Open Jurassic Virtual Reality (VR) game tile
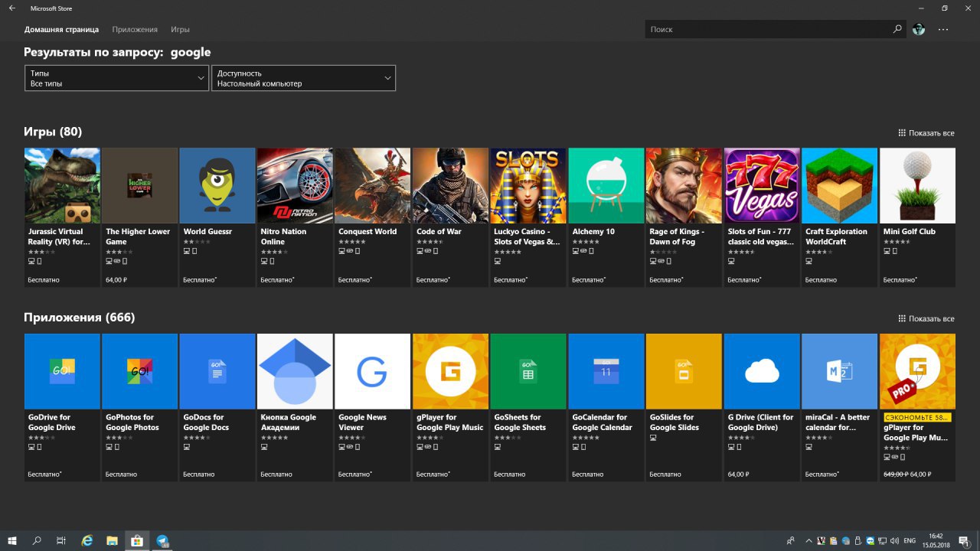The height and width of the screenshot is (551, 980). [x=62, y=217]
